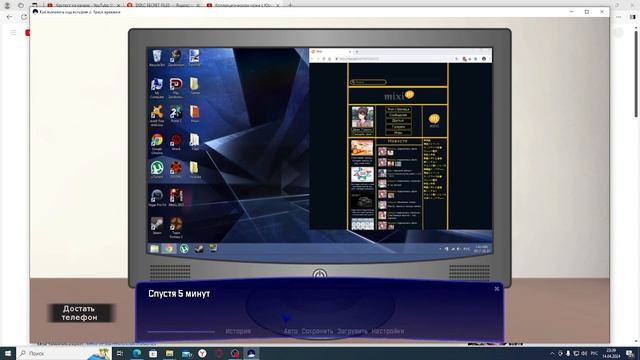Click the in-game browser address bar
The image size is (640, 360).
(x=394, y=59)
